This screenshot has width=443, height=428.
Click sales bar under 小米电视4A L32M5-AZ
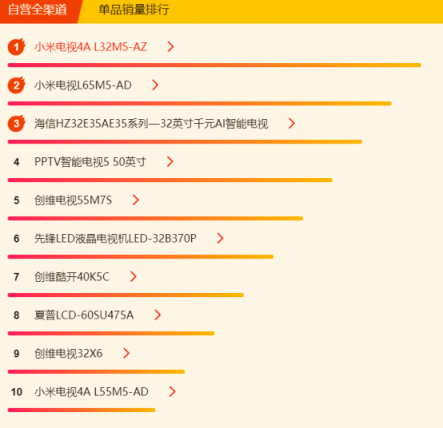[214, 65]
